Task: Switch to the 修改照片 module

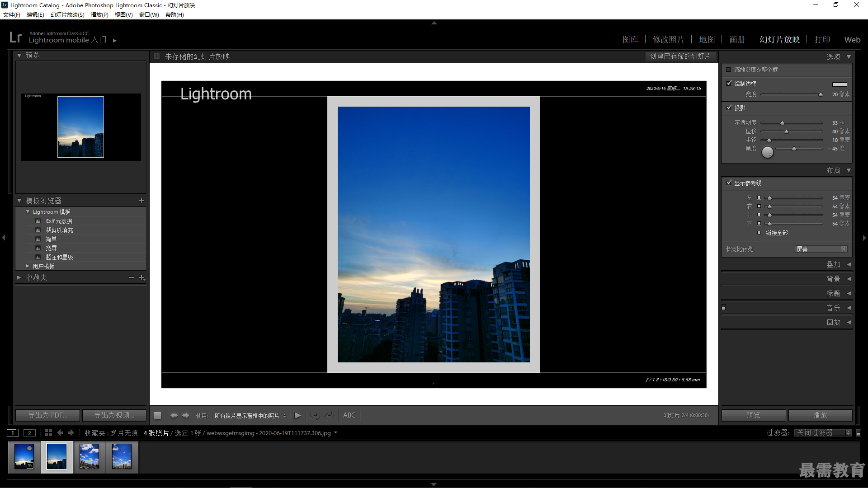Action: [668, 40]
